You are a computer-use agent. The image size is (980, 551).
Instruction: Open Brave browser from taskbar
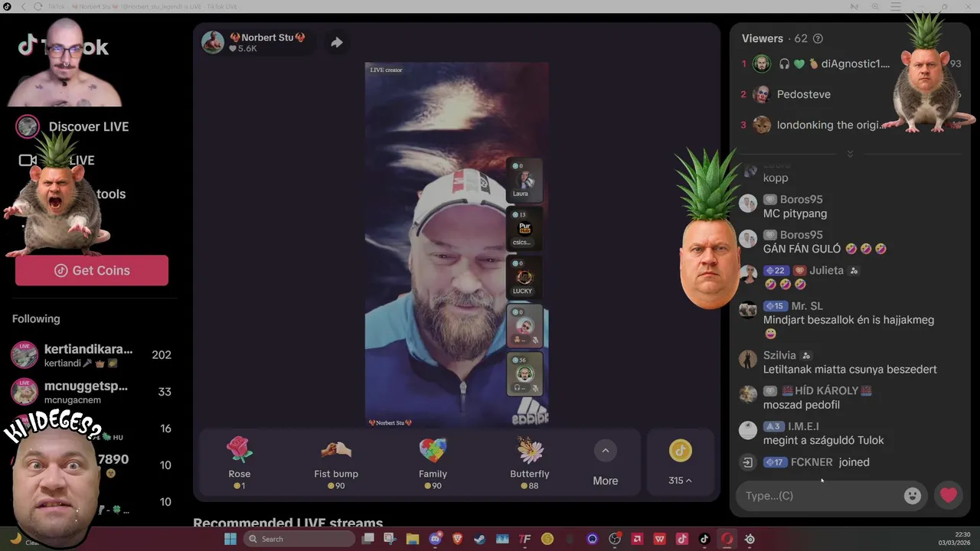(458, 539)
